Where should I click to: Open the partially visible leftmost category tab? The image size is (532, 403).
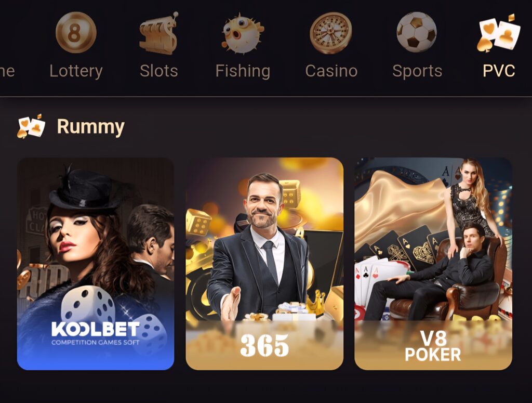point(7,71)
